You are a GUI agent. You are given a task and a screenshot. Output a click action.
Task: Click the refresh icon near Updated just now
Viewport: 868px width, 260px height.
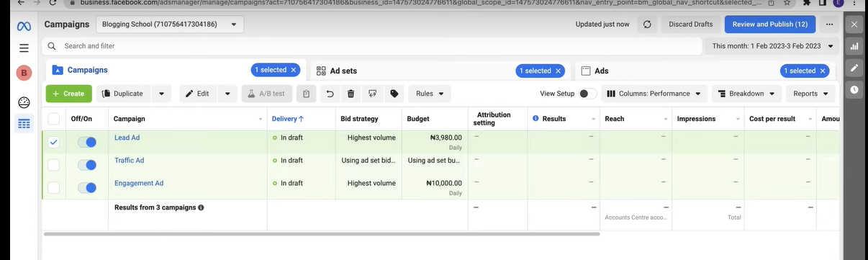[x=647, y=24]
